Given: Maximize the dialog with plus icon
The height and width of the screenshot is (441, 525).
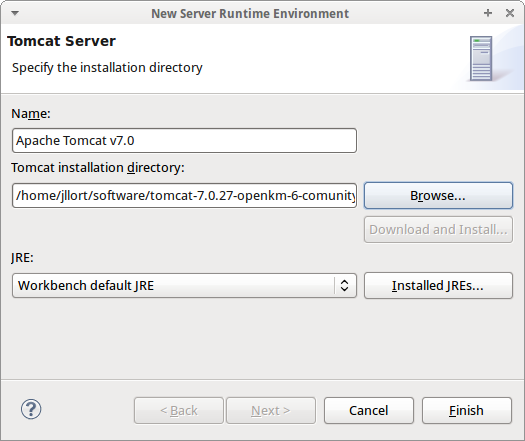Looking at the screenshot, I should coord(488,13).
